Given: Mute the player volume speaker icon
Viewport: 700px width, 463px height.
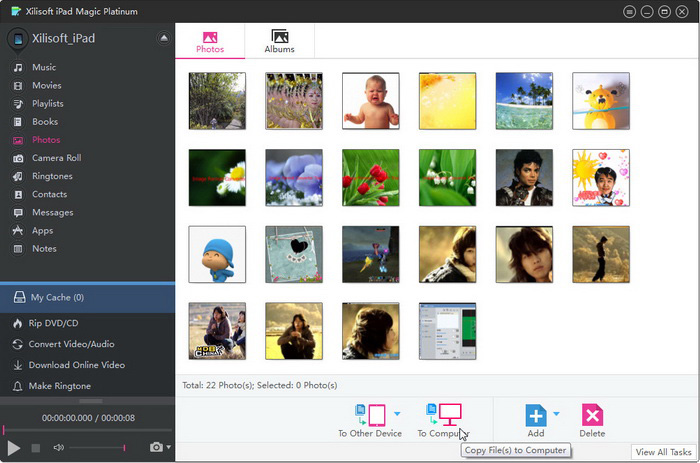Looking at the screenshot, I should [59, 447].
